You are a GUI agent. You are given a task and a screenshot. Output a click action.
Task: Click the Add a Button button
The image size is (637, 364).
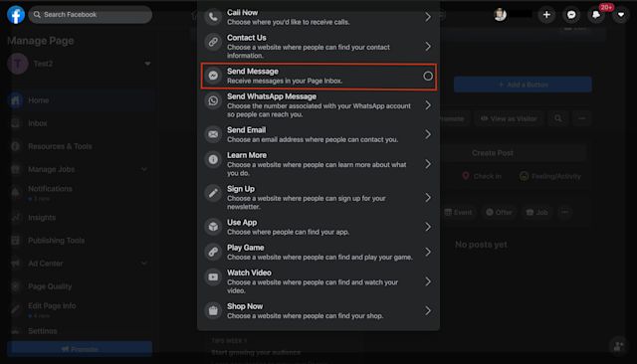pos(523,85)
